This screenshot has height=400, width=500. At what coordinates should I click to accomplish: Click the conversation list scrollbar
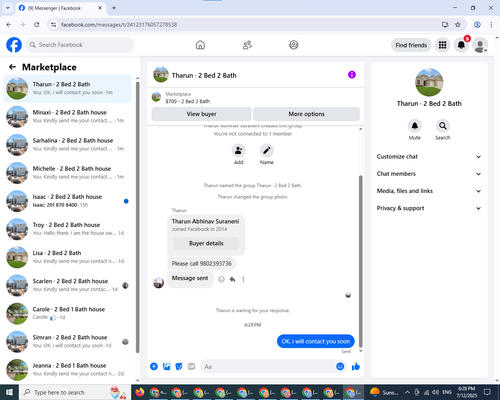click(x=138, y=217)
